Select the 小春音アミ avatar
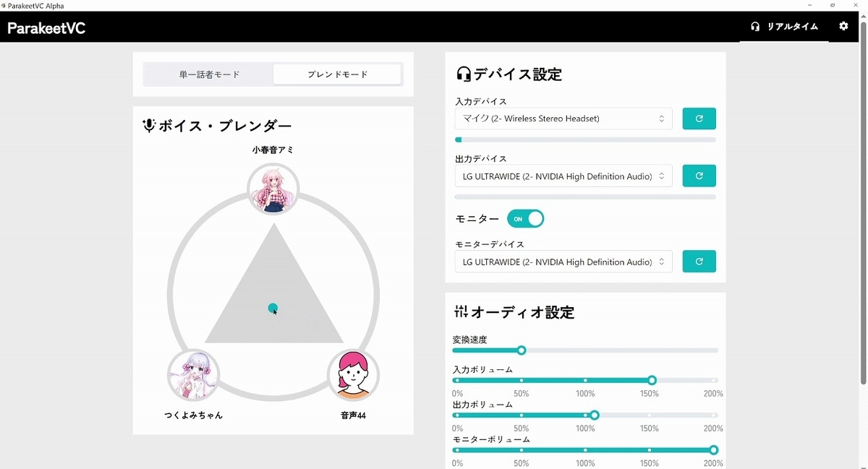This screenshot has width=868, height=469. 273,189
